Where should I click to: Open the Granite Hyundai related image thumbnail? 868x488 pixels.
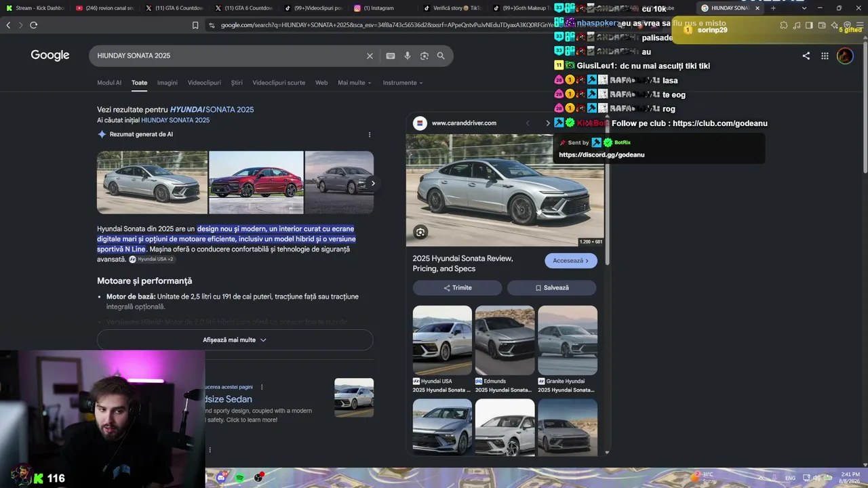pyautogui.click(x=568, y=340)
